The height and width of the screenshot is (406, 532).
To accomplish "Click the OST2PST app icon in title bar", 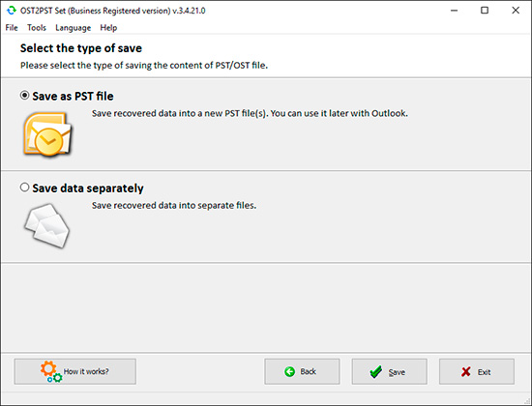I will [12, 11].
